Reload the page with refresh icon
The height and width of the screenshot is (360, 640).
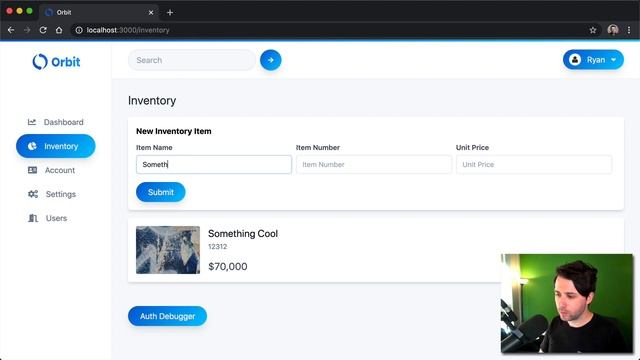tap(43, 30)
